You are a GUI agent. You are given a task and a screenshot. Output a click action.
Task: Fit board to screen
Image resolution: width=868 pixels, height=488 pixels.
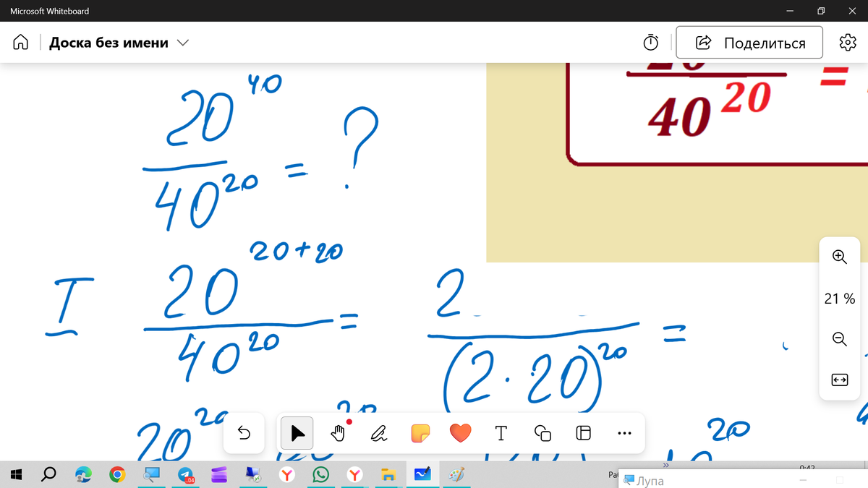pos(839,380)
